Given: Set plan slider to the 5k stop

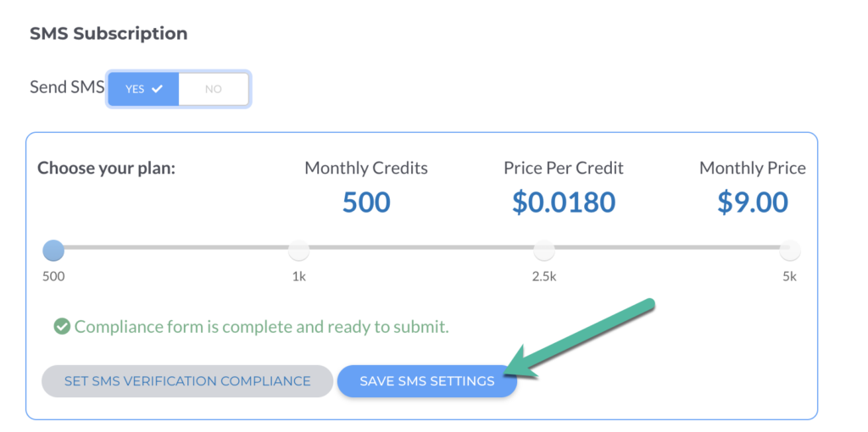Looking at the screenshot, I should point(790,250).
